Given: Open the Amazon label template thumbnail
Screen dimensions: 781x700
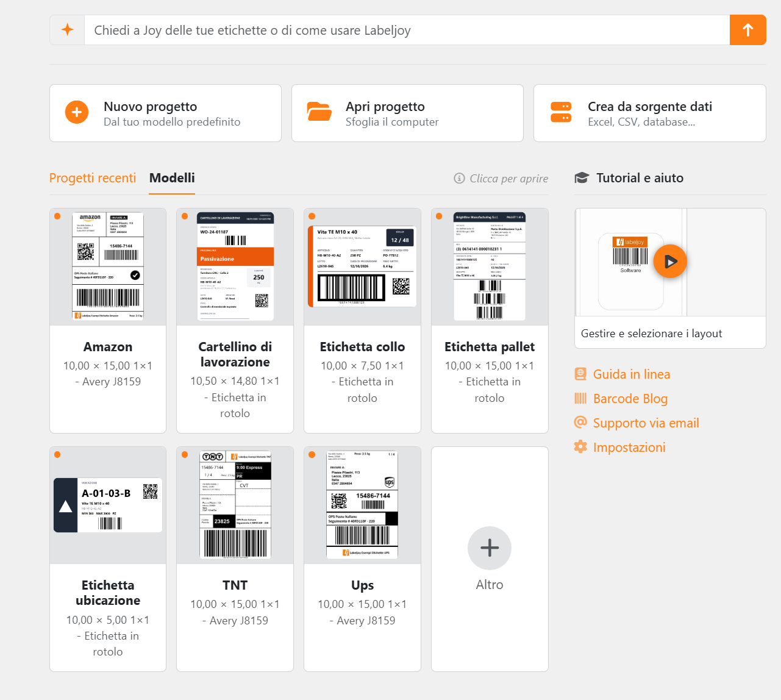Looking at the screenshot, I should [x=108, y=266].
